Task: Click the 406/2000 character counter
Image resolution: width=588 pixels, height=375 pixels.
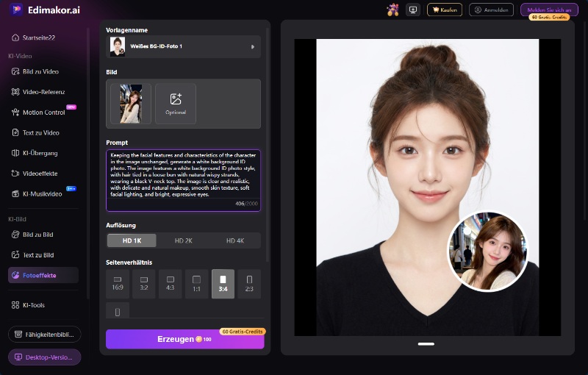Action: 246,204
